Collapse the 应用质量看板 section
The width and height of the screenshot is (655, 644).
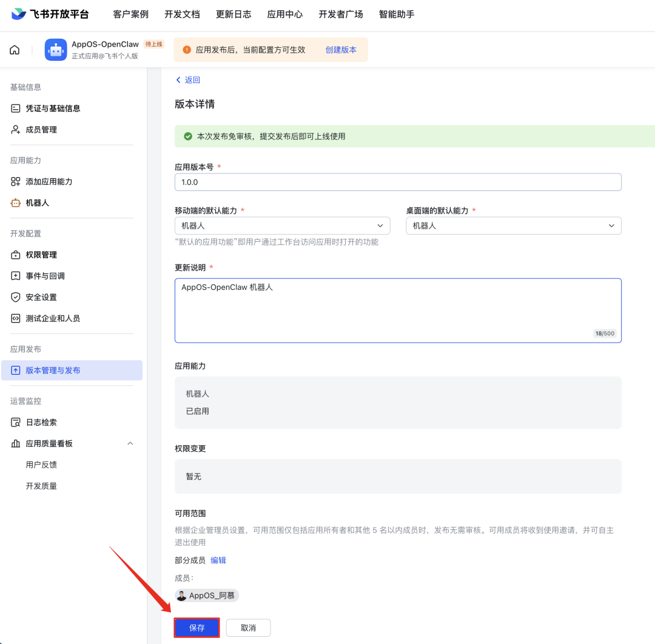(130, 443)
